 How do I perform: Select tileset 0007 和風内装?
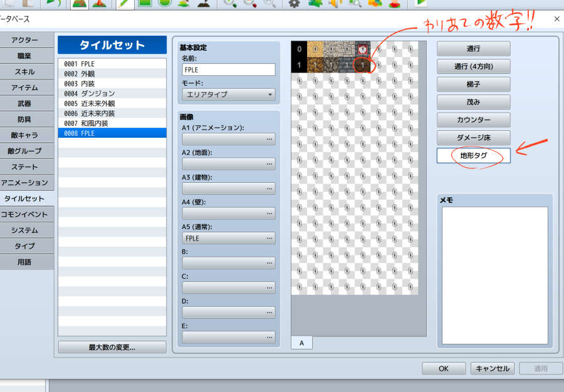click(112, 123)
